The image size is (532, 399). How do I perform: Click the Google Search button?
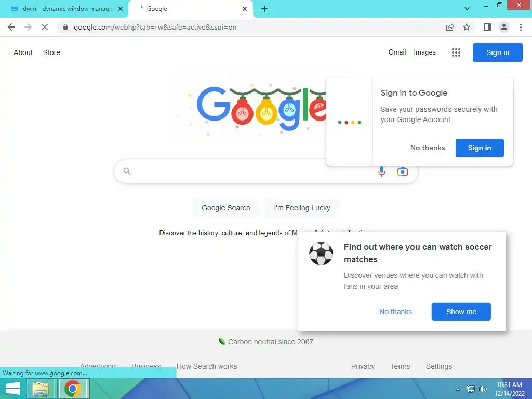(x=225, y=208)
